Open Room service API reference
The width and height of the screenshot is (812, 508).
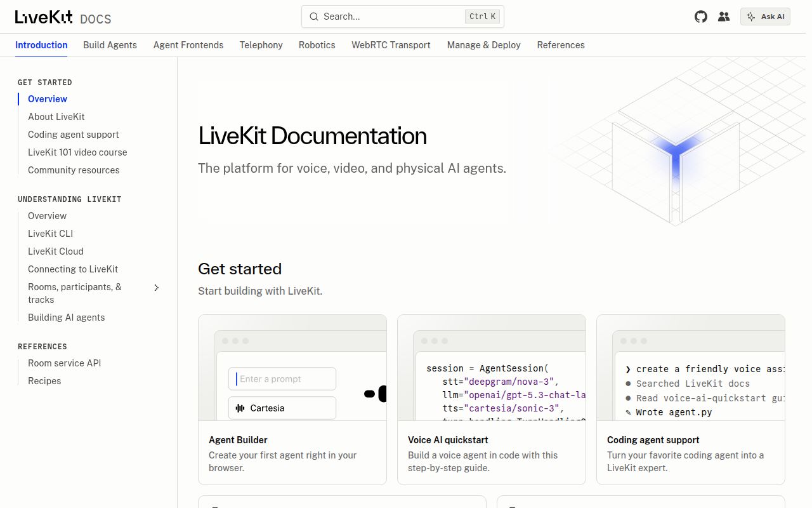65,363
